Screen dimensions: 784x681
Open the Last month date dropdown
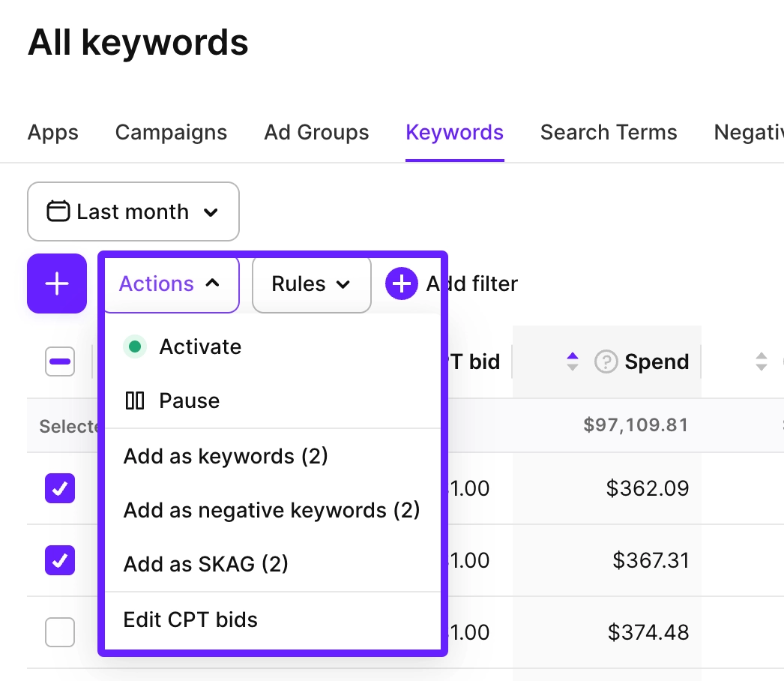(133, 211)
